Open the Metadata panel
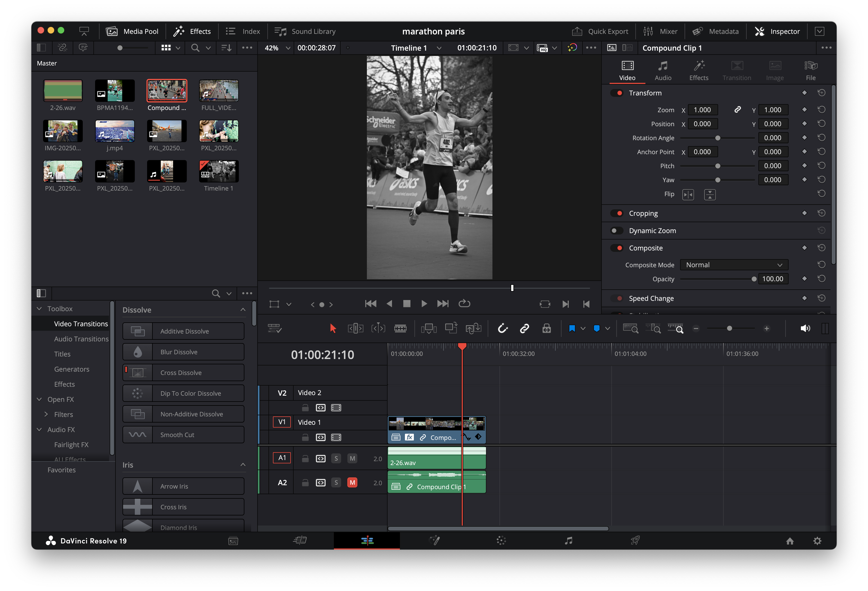868x591 pixels. coord(715,31)
